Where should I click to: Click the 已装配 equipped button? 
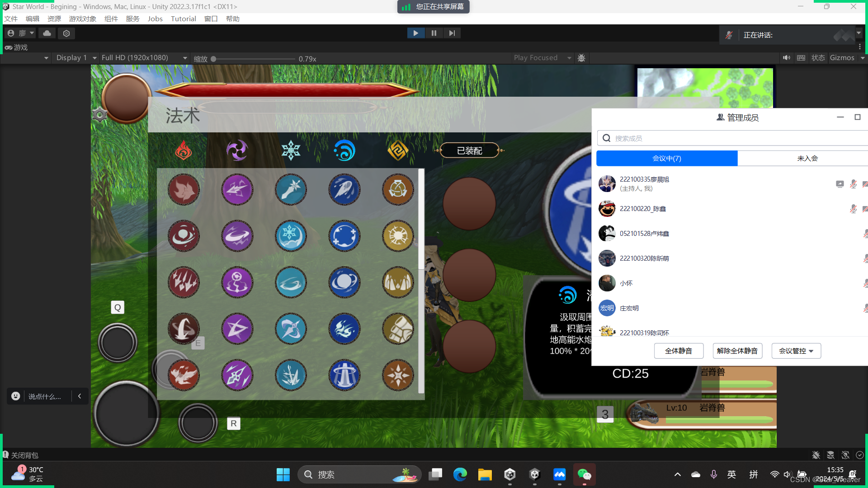pos(469,150)
